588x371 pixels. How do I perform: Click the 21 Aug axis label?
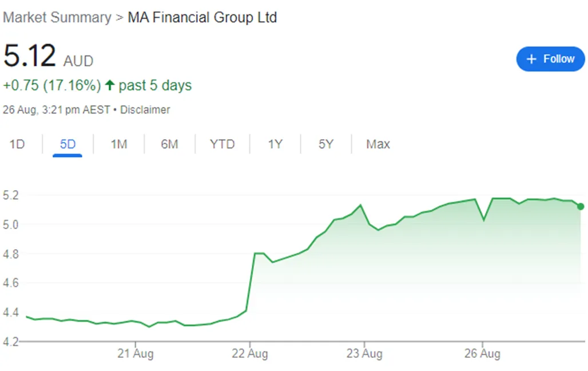pos(135,354)
